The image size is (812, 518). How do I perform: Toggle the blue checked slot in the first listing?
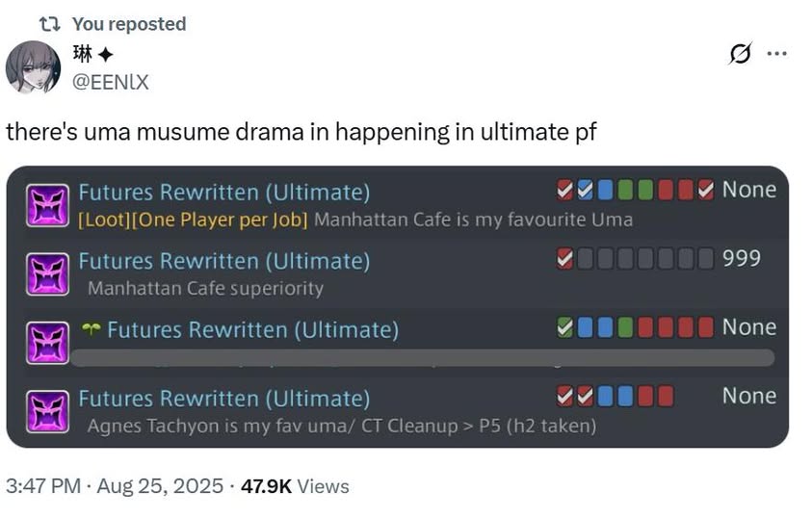coord(586,190)
